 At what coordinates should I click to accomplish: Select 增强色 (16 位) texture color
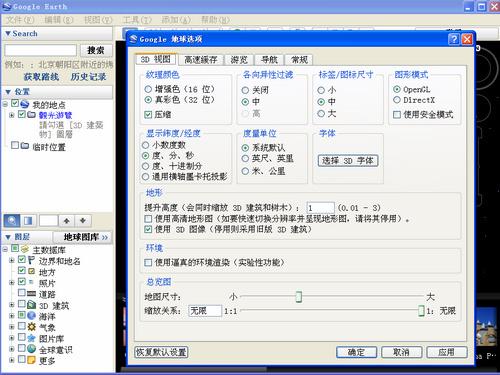148,89
